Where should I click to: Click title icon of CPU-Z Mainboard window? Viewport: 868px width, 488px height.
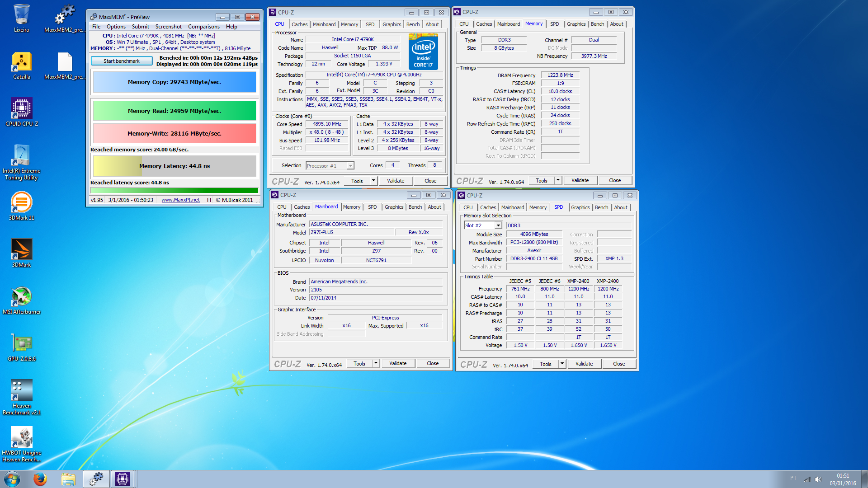275,195
